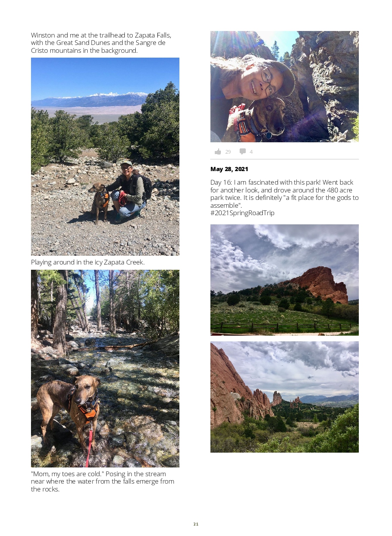
Task: Open the Zapata Falls trailhead photo
Action: pos(105,156)
